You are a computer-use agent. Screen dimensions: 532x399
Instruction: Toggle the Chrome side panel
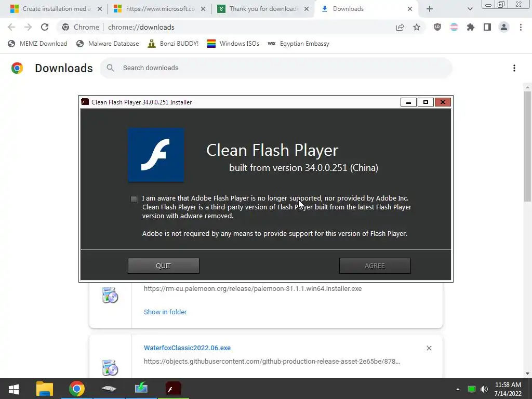pyautogui.click(x=487, y=27)
